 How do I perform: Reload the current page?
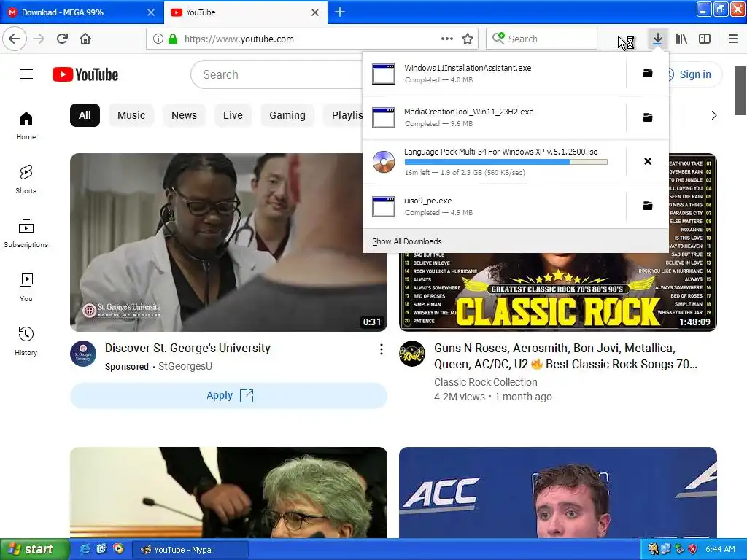pyautogui.click(x=63, y=39)
